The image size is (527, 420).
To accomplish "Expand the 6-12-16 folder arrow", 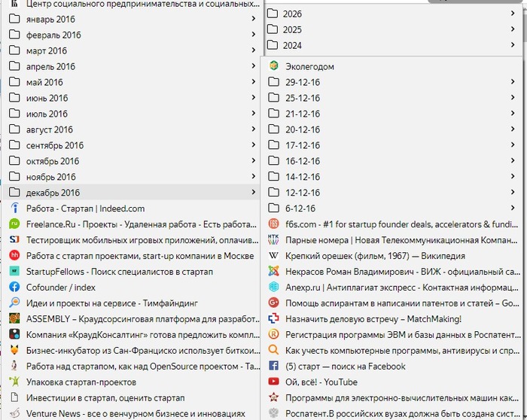I will (x=513, y=208).
